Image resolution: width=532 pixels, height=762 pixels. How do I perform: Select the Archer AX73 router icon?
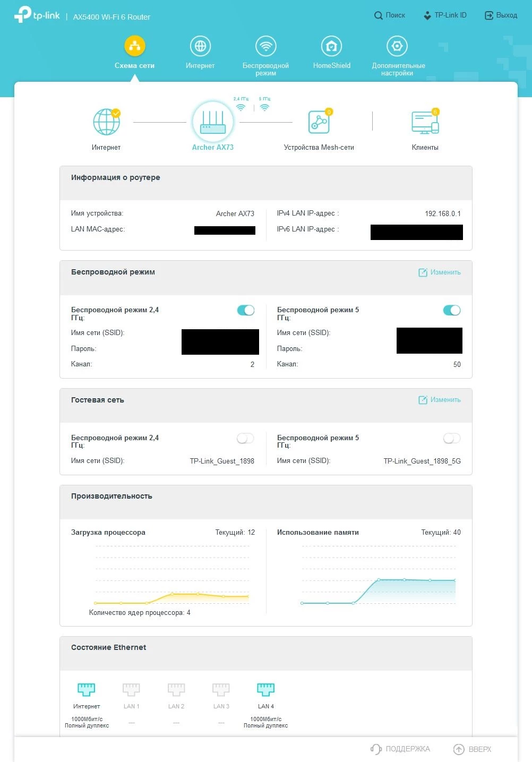tap(213, 122)
